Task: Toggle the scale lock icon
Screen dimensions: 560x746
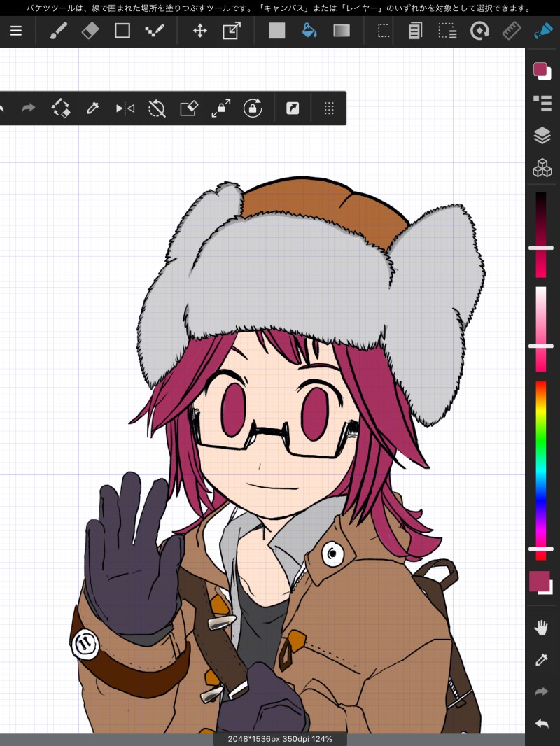Action: coord(220,108)
